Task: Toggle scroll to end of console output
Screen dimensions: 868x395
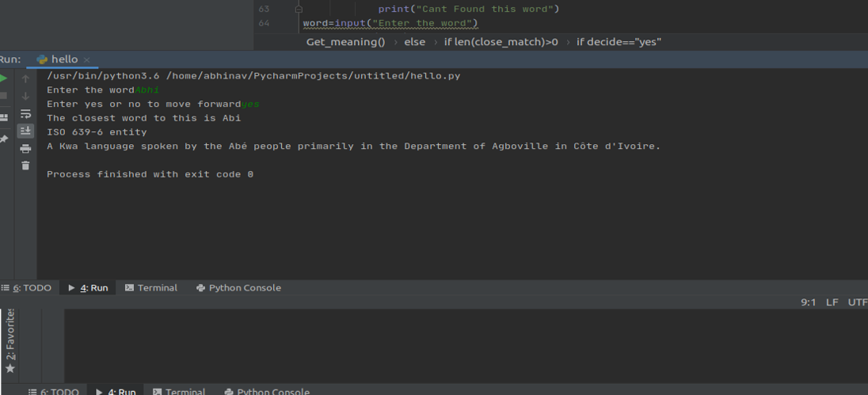Action: 25,131
